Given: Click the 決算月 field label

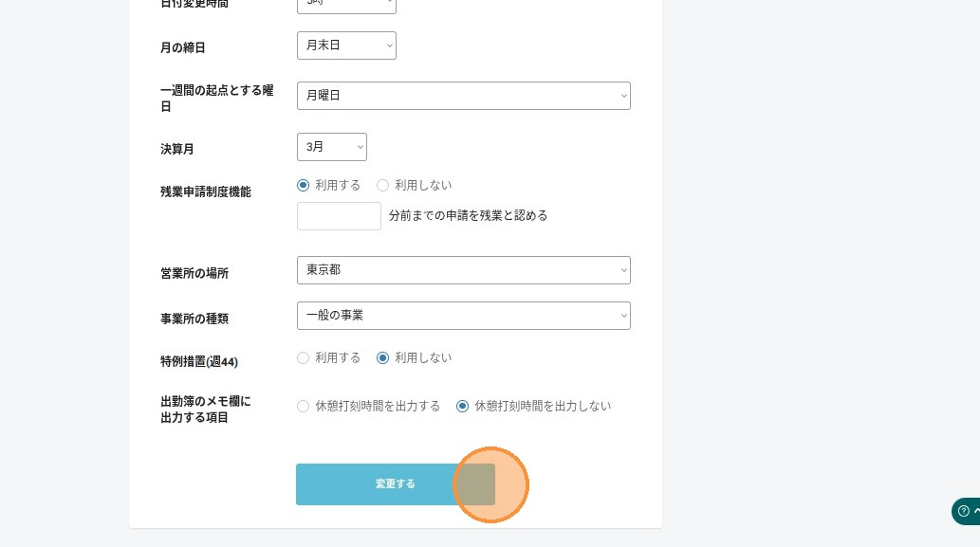Looking at the screenshot, I should click(x=176, y=149).
